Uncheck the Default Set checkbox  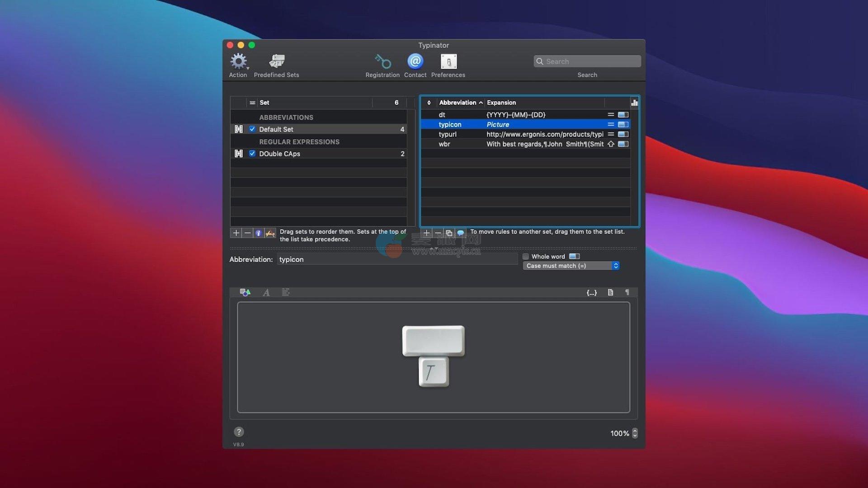click(x=252, y=129)
